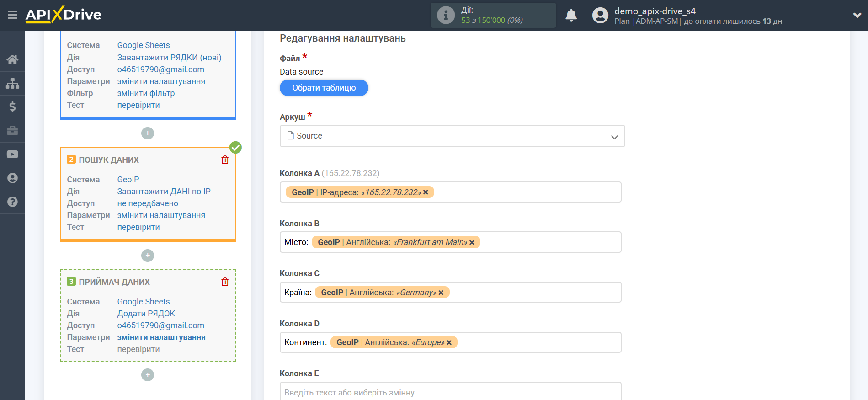Open Google Sheets link in receiver block
Viewport: 868px width, 400px height.
coord(144,302)
